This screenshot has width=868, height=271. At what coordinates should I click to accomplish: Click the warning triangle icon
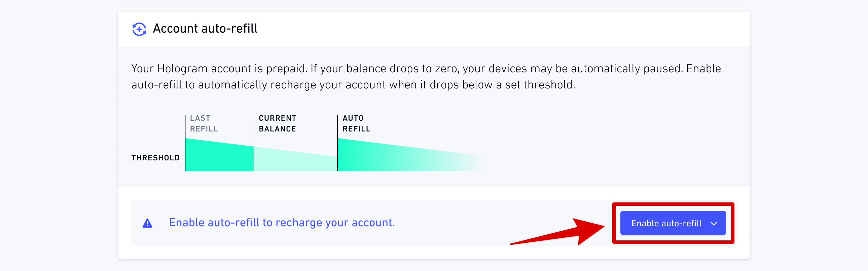click(147, 223)
